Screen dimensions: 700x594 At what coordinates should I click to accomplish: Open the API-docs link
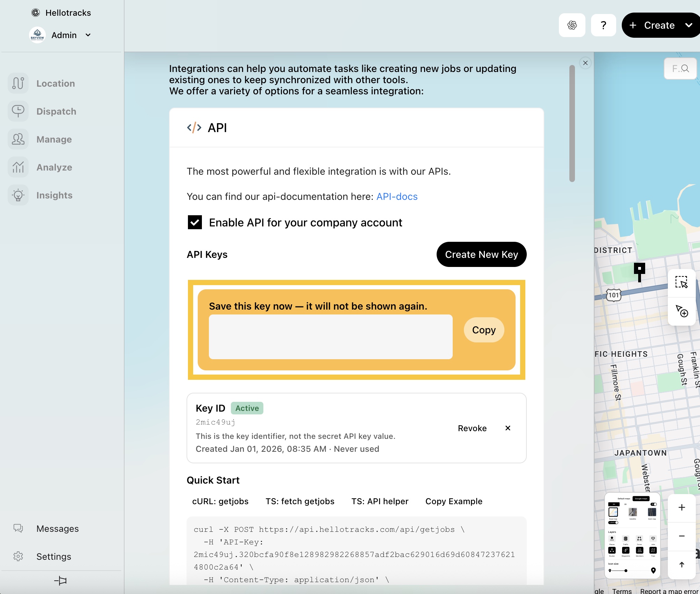[x=397, y=196]
